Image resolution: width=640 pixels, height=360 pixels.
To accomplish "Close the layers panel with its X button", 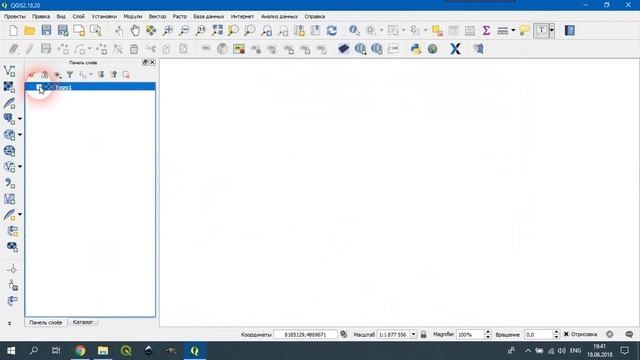I will 152,62.
